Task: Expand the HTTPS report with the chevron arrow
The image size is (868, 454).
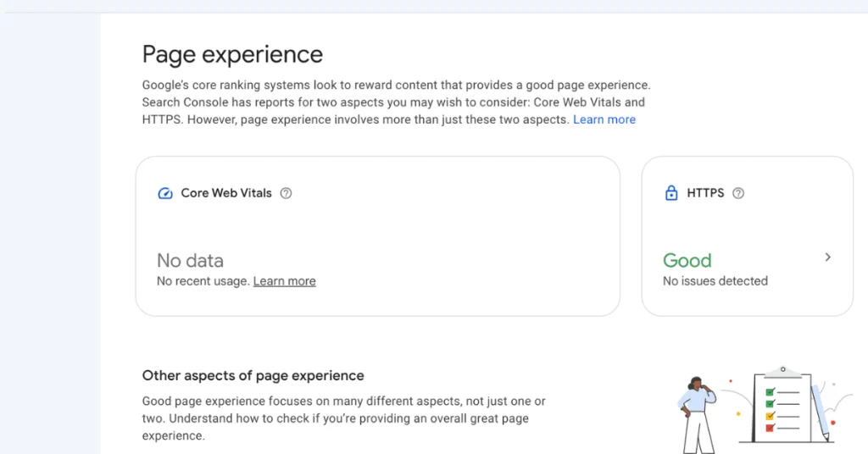Action: [x=827, y=257]
